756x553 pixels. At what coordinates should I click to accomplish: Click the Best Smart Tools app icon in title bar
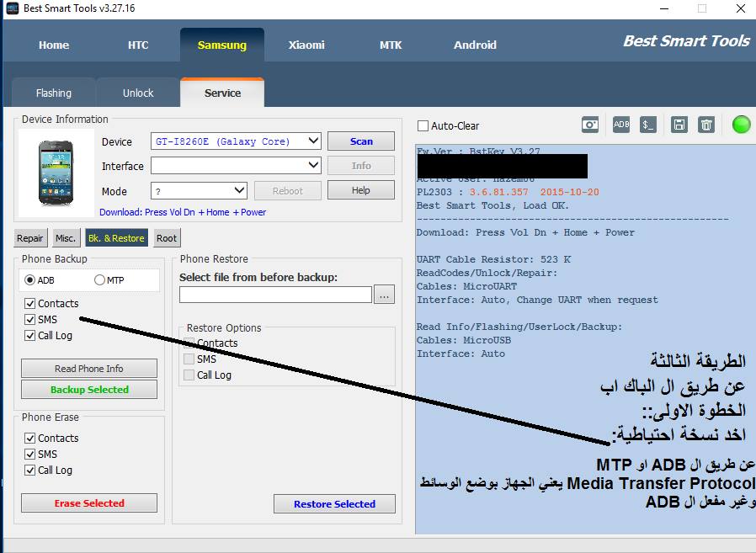pos(12,8)
